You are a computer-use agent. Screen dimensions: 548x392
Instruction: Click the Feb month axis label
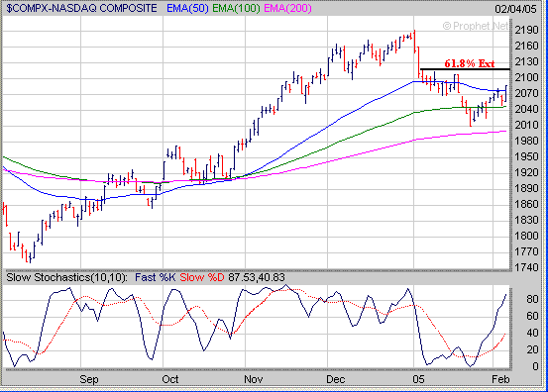coord(500,379)
